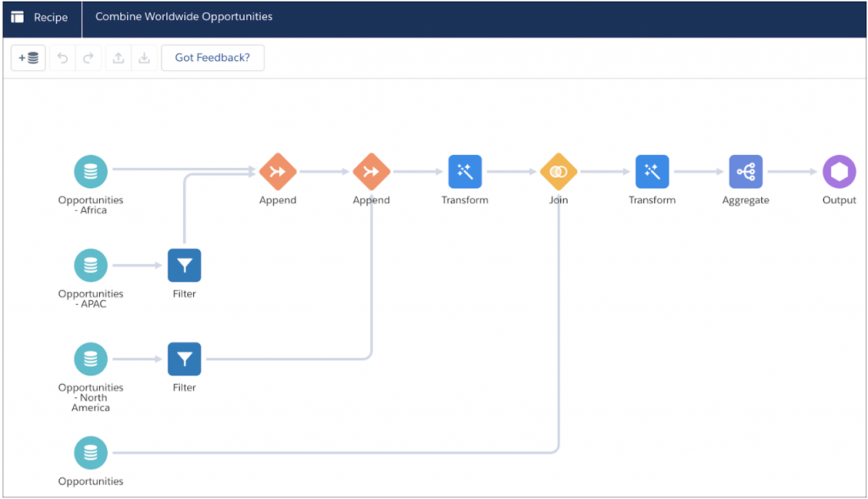Image resolution: width=868 pixels, height=499 pixels.
Task: Click the Add Input Data button
Action: point(28,58)
